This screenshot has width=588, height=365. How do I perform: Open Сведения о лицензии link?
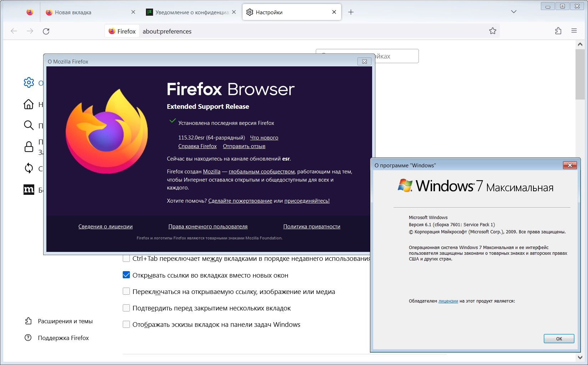tap(106, 227)
